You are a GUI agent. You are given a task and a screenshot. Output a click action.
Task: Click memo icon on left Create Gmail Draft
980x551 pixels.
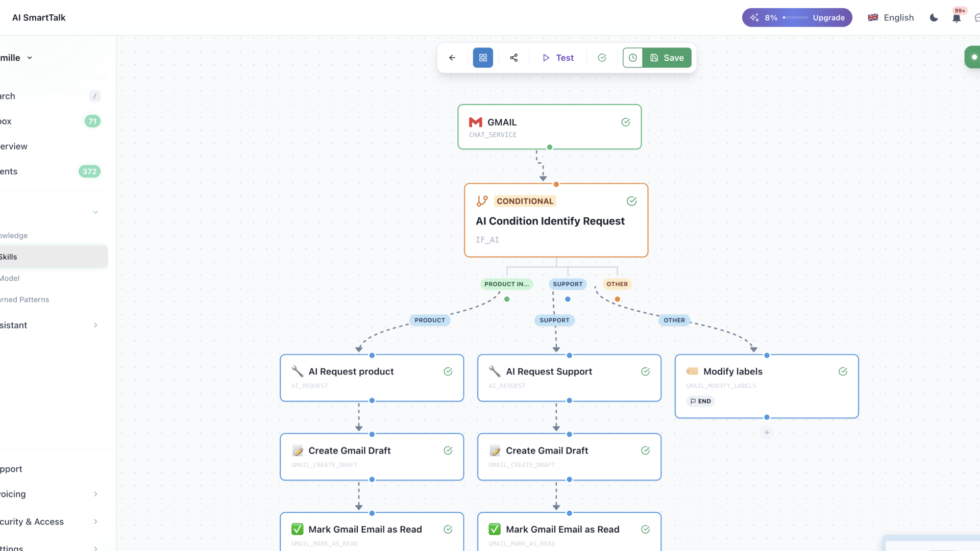(x=298, y=450)
